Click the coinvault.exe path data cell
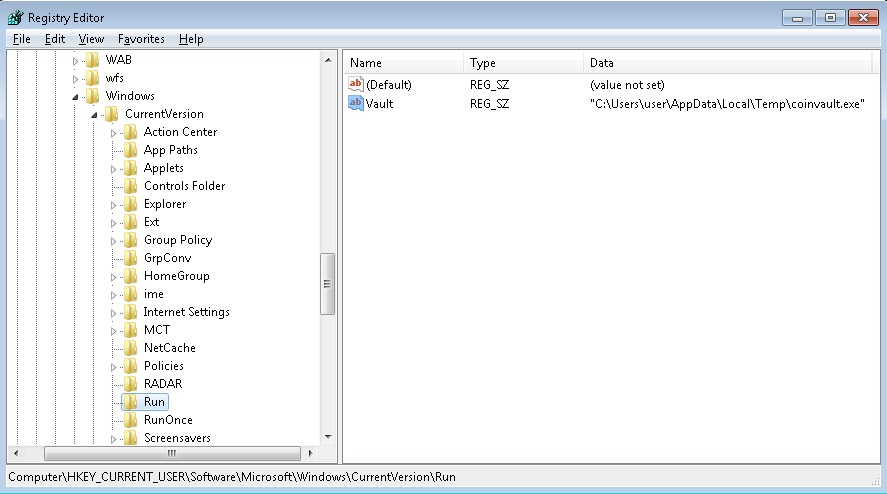The height and width of the screenshot is (494, 887). click(727, 104)
